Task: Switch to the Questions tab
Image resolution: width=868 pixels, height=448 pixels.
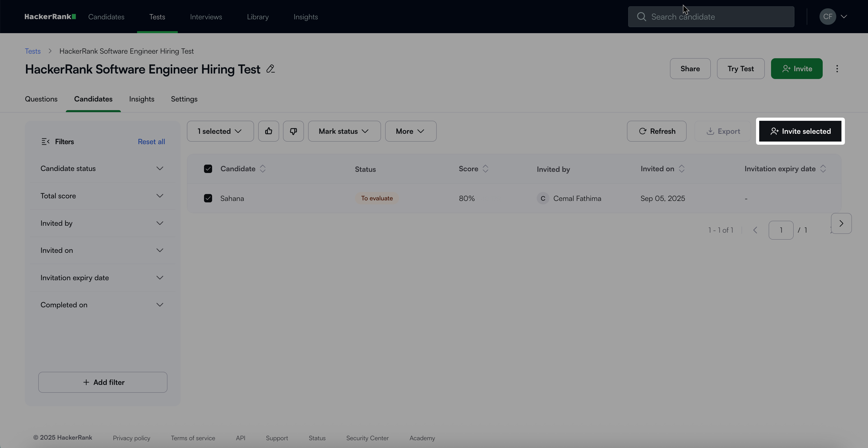Action: point(41,99)
